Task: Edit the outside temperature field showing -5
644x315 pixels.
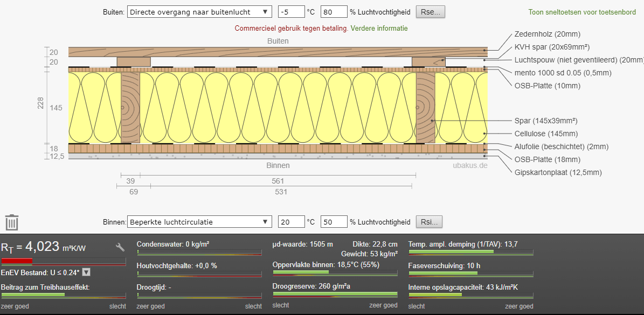Action: point(290,12)
